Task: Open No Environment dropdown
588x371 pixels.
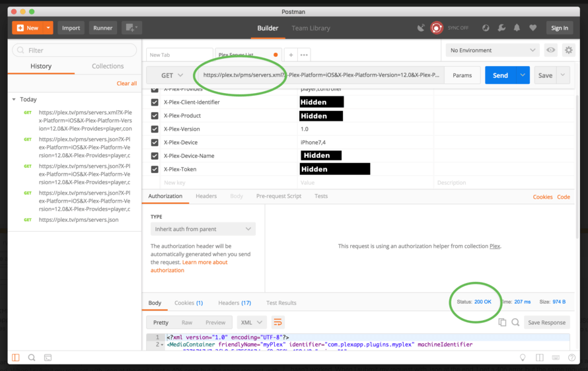Action: coord(492,50)
